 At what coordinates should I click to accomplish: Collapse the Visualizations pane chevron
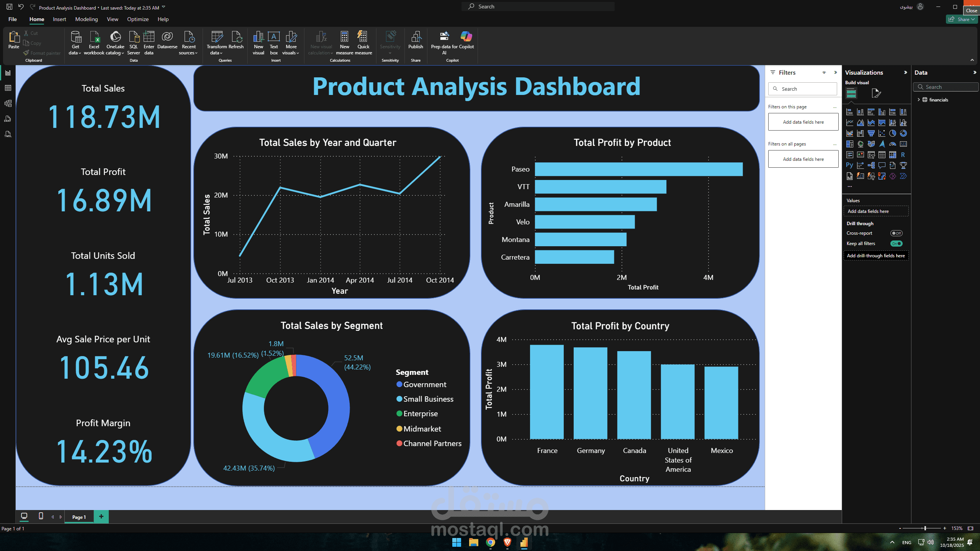[x=905, y=72]
